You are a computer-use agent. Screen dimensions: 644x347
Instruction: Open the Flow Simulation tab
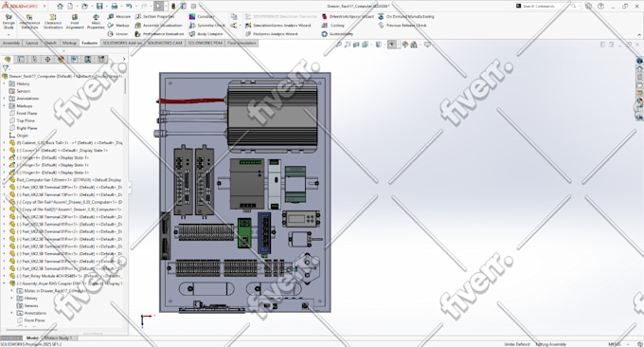coord(241,43)
